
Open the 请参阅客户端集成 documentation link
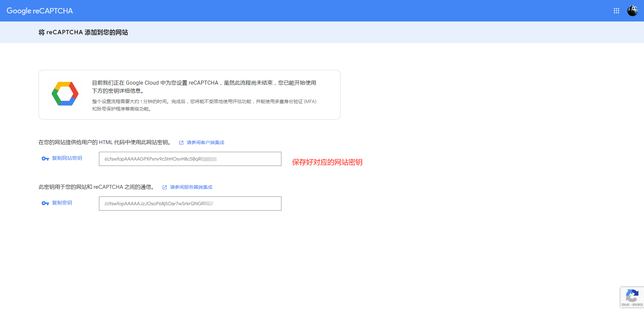[205, 142]
